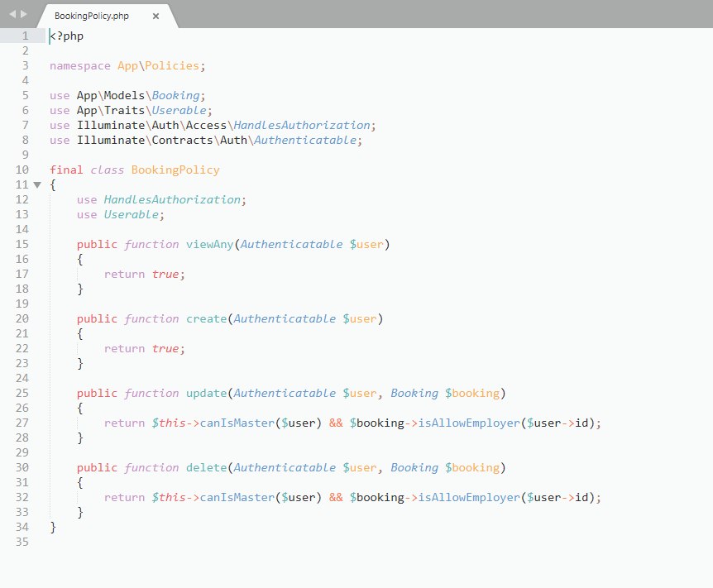Viewport: 713px width, 588px height.
Task: Click 'Userable' in the App\Traits import
Action: pos(179,110)
